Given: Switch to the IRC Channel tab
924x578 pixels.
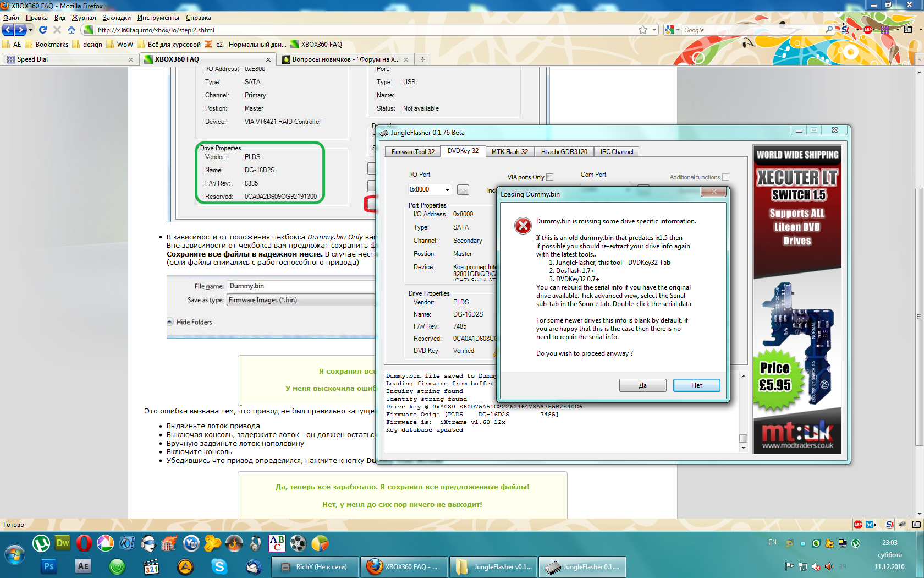Looking at the screenshot, I should (x=617, y=152).
